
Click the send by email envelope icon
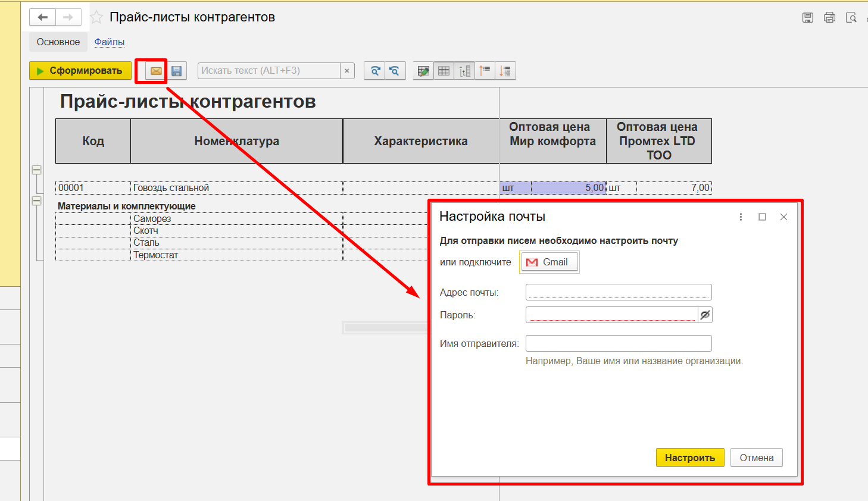click(x=156, y=71)
